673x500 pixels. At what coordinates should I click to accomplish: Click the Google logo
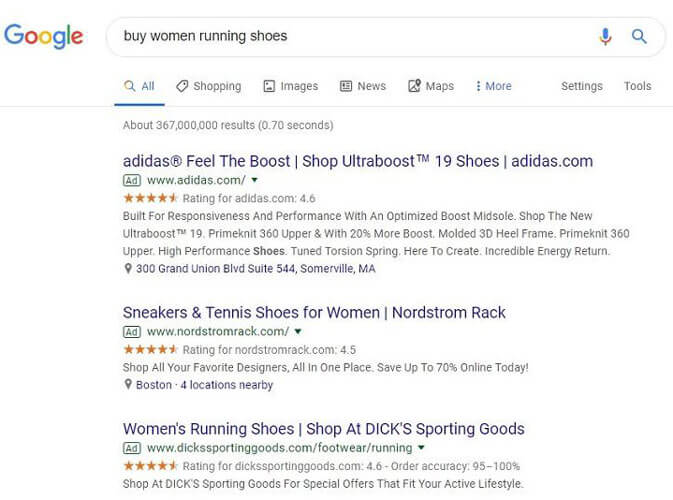pos(43,37)
